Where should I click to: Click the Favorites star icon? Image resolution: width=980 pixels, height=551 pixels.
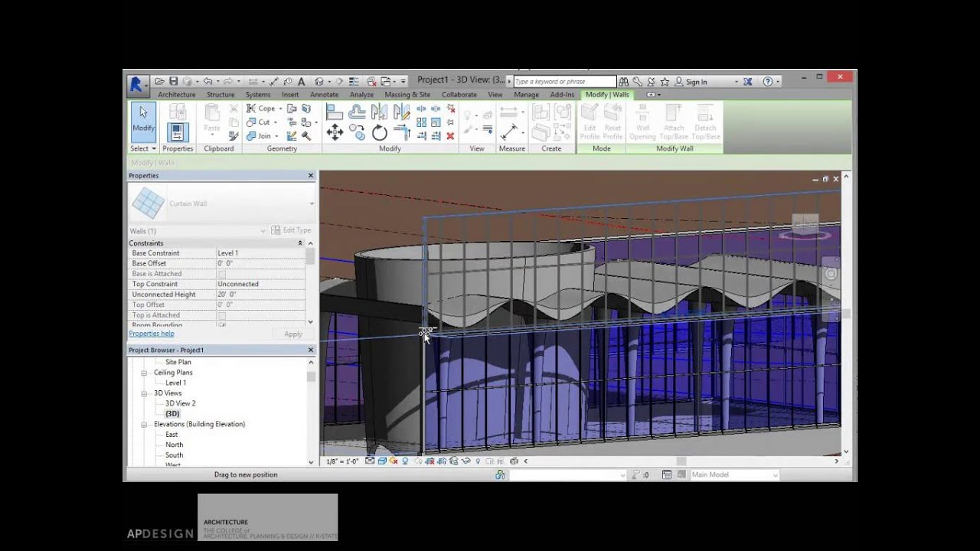tap(665, 81)
